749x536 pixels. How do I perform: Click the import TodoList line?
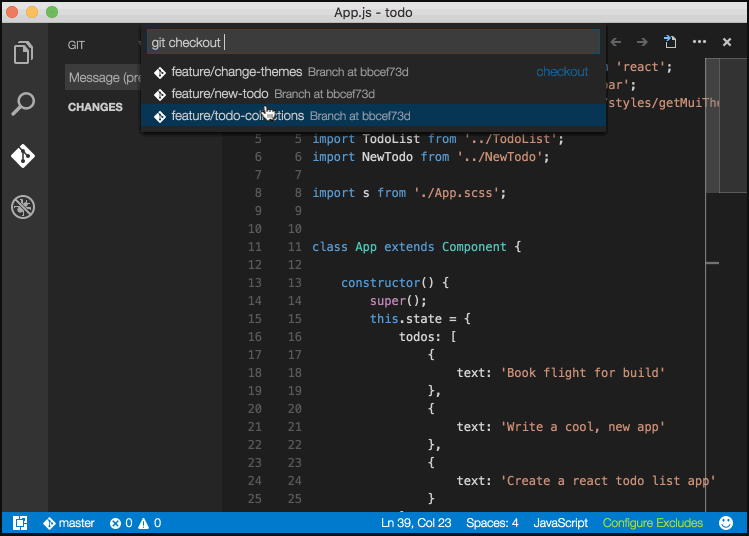coord(438,139)
